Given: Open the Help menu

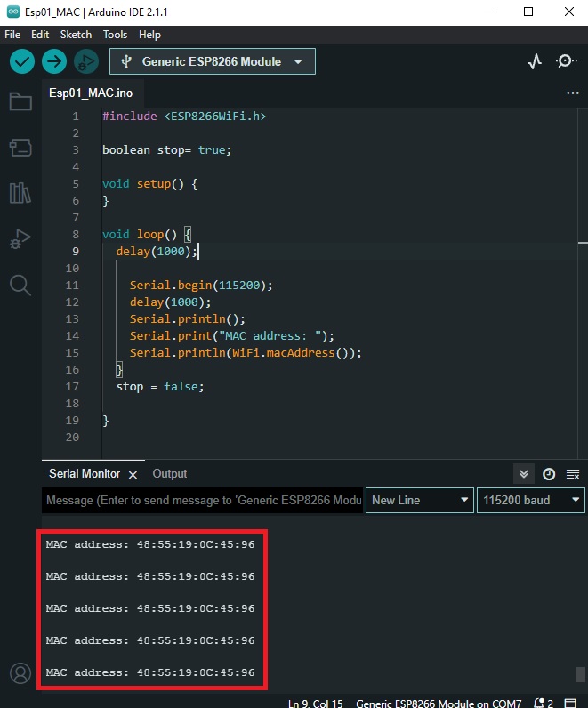Looking at the screenshot, I should (149, 35).
